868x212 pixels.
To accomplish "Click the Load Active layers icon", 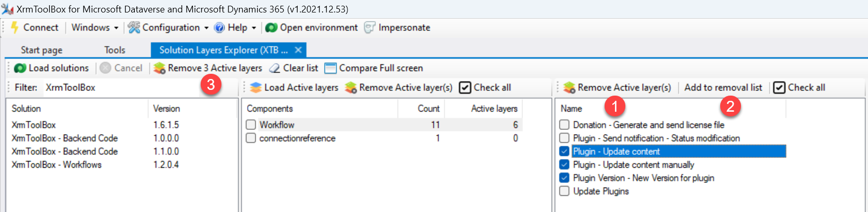I will (256, 87).
